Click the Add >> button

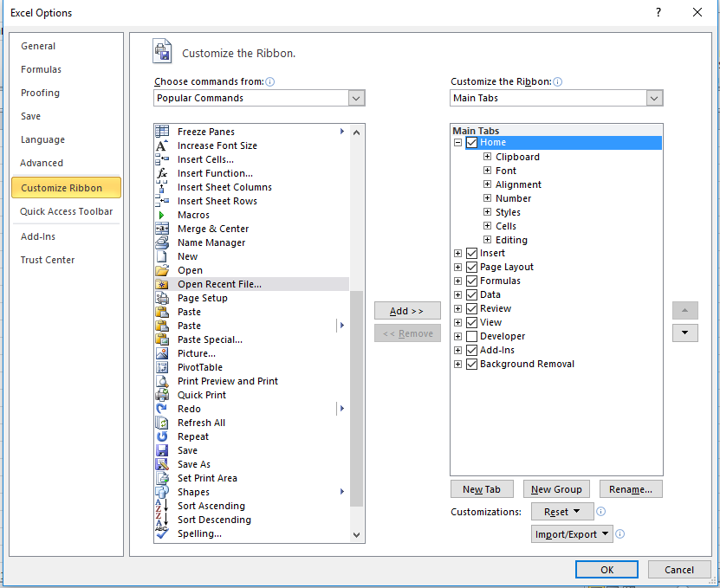click(x=407, y=311)
